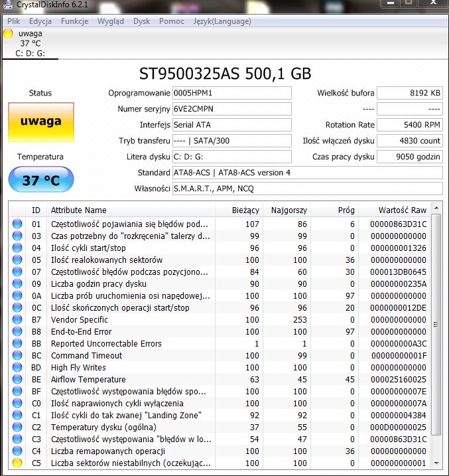Open the Wygląd menu
The width and height of the screenshot is (449, 476).
point(111,21)
